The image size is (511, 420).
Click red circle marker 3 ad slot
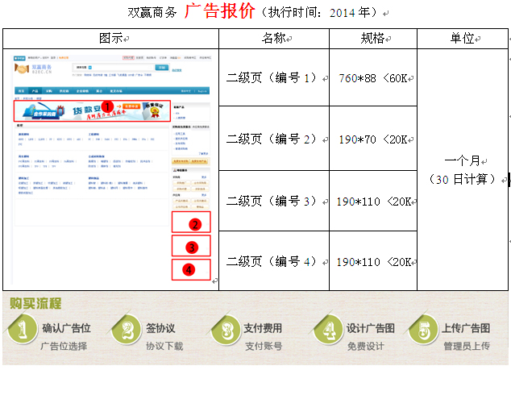tap(191, 246)
